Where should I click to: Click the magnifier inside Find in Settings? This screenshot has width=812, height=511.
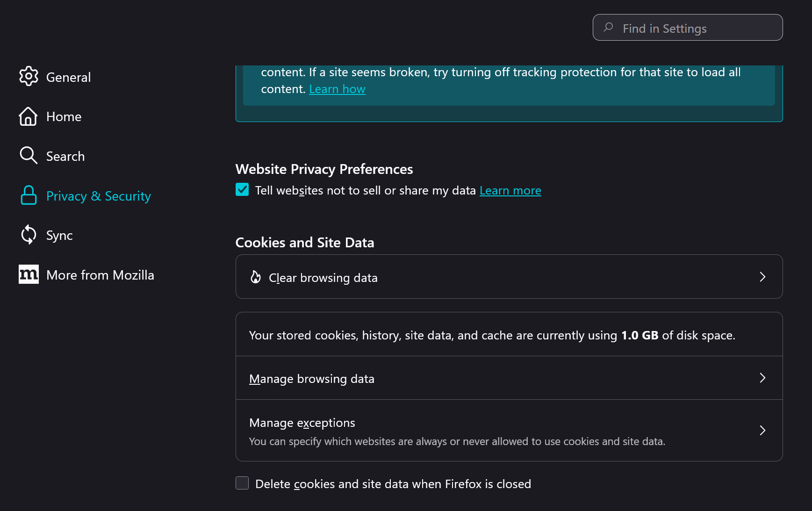[x=608, y=28]
